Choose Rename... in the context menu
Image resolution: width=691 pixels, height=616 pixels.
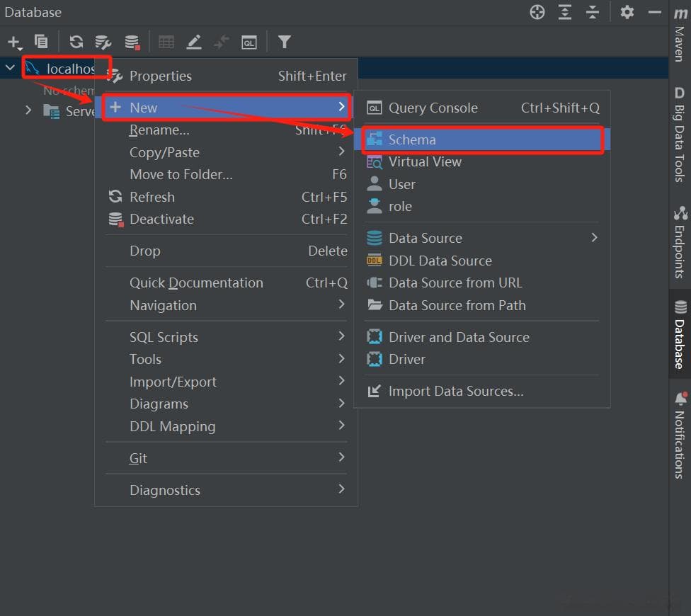(226, 130)
